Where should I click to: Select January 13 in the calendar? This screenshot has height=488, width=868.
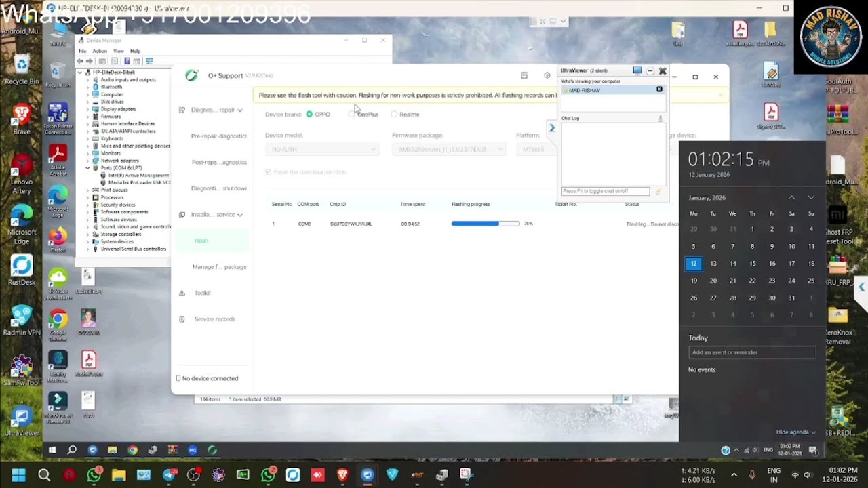[713, 264]
